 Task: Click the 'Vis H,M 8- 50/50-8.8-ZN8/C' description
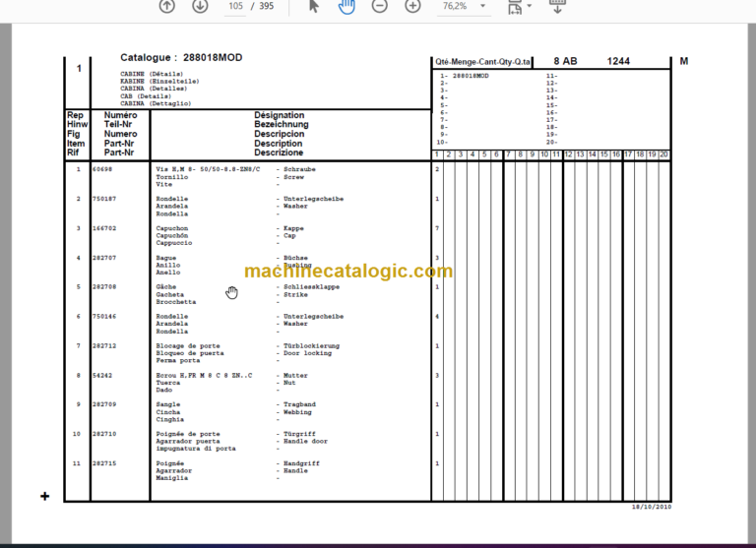pyautogui.click(x=208, y=169)
